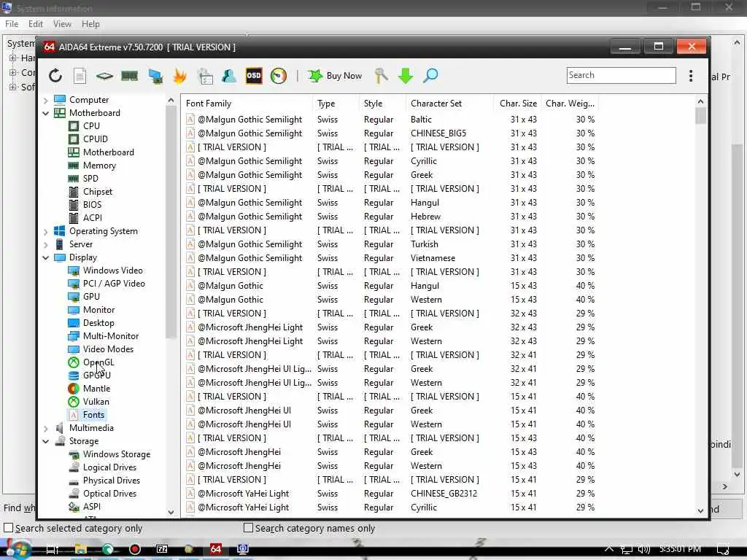
Task: Open the View menu in System Information
Action: point(62,24)
